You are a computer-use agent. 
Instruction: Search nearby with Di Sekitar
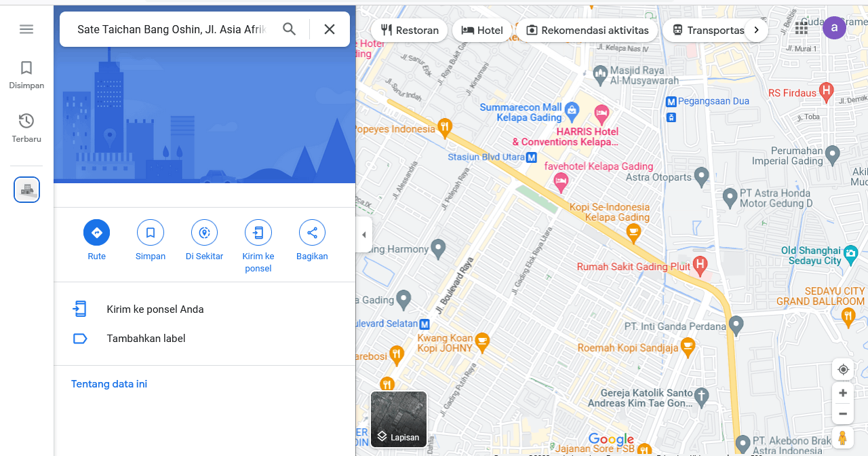click(x=204, y=233)
